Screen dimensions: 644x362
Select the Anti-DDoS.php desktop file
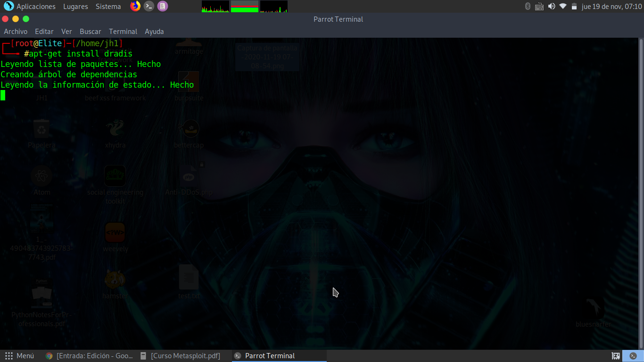[189, 181]
